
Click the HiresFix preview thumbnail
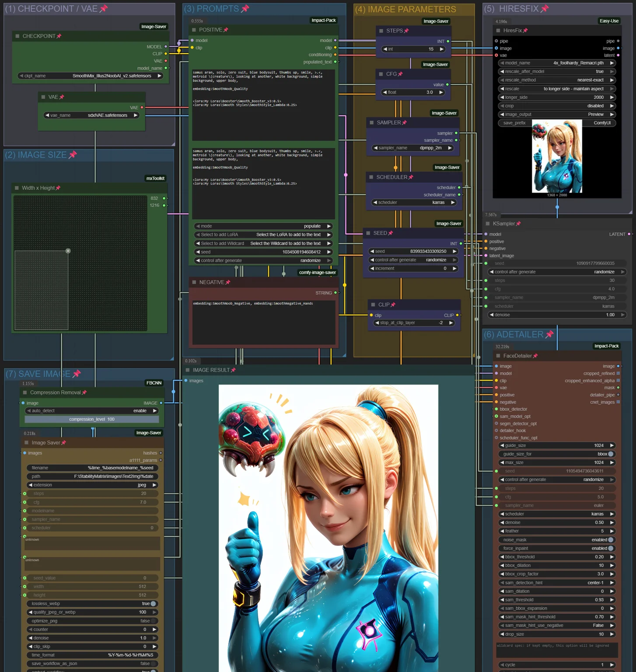click(x=557, y=157)
